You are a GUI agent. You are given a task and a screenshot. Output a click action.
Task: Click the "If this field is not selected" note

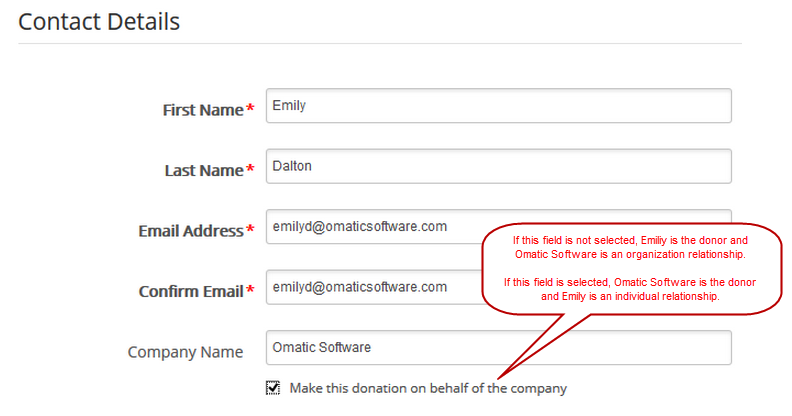[631, 247]
